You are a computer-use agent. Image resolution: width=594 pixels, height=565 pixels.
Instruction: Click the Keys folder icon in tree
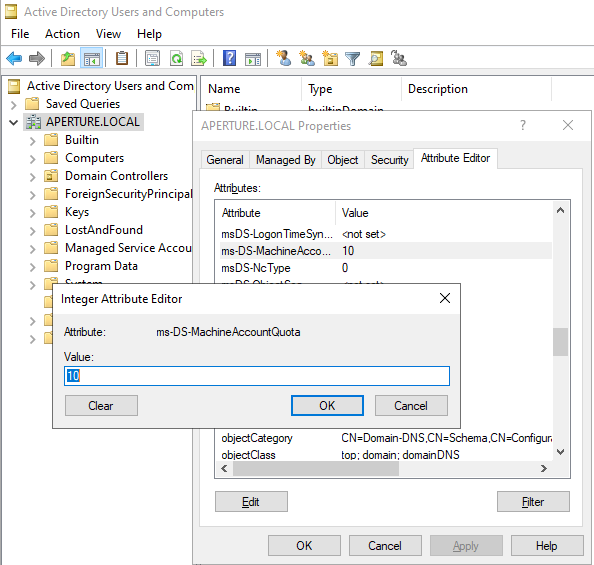(x=51, y=212)
